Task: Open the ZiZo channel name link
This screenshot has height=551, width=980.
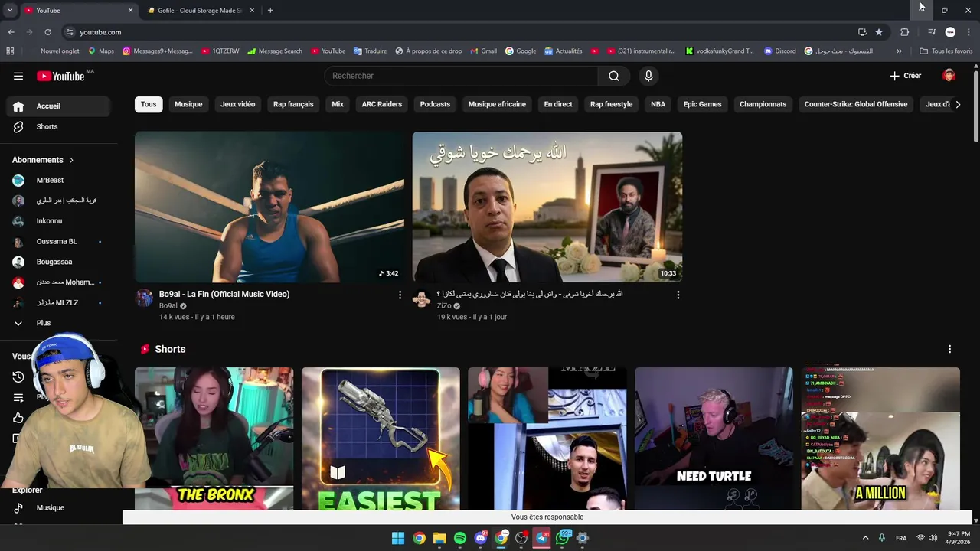Action: [x=444, y=306]
